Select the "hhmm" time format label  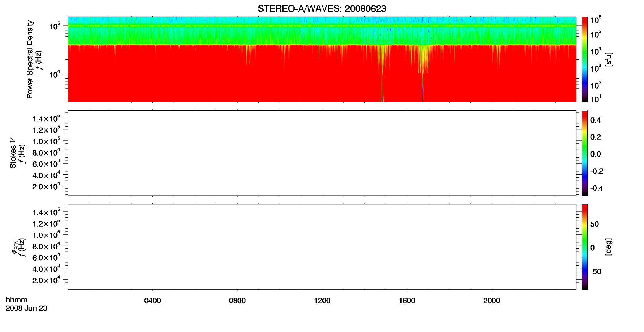click(x=17, y=300)
